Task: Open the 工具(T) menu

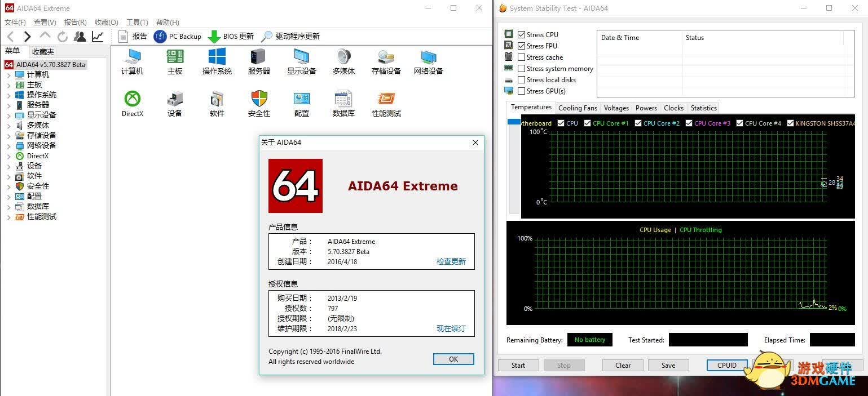Action: (x=137, y=22)
